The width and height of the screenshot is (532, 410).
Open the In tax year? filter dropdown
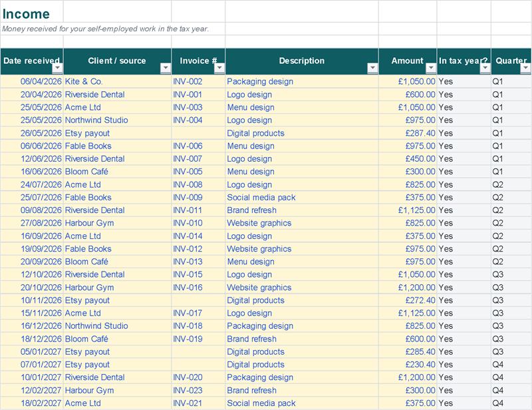(x=485, y=68)
